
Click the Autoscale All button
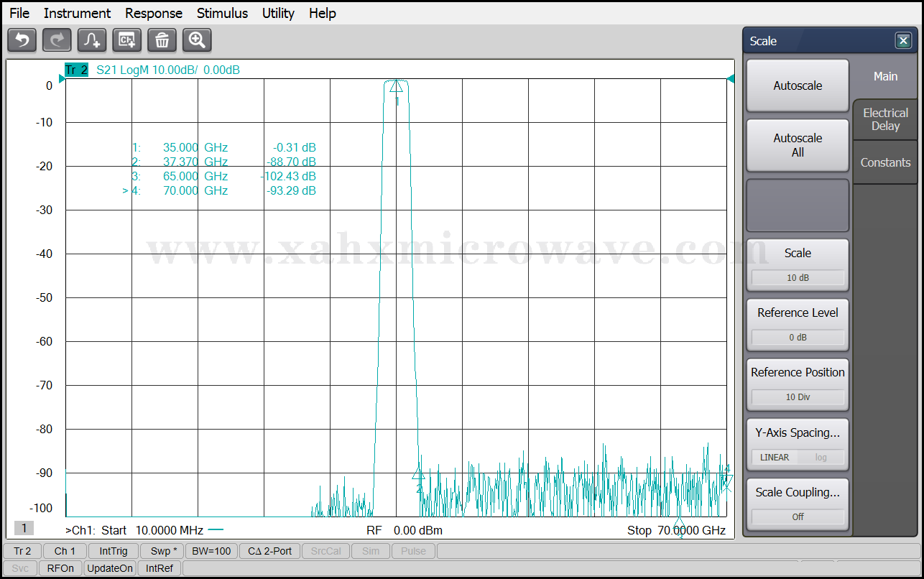pyautogui.click(x=798, y=145)
